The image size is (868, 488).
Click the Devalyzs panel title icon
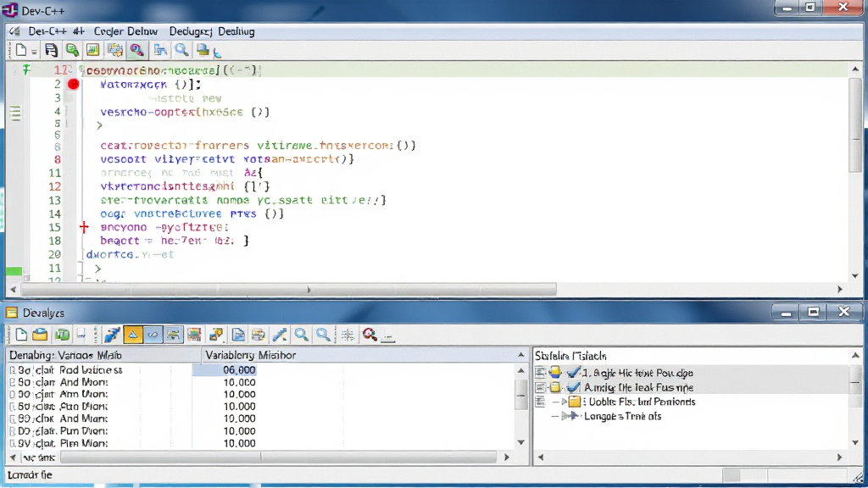[x=12, y=313]
